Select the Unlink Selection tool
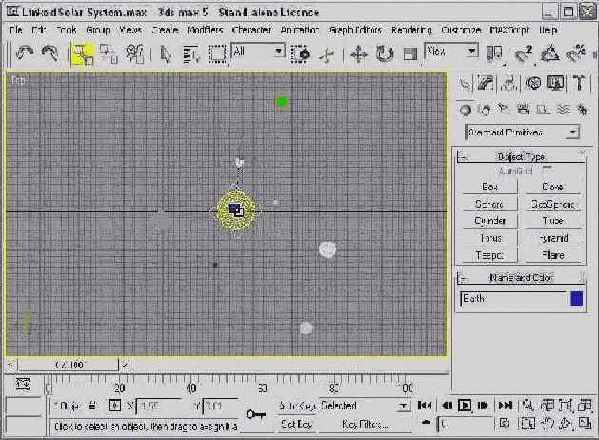The image size is (599, 440). pos(108,53)
